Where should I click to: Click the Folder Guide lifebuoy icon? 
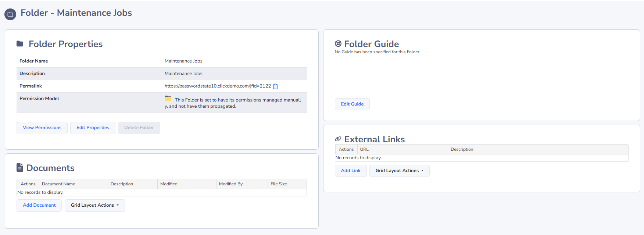point(338,44)
